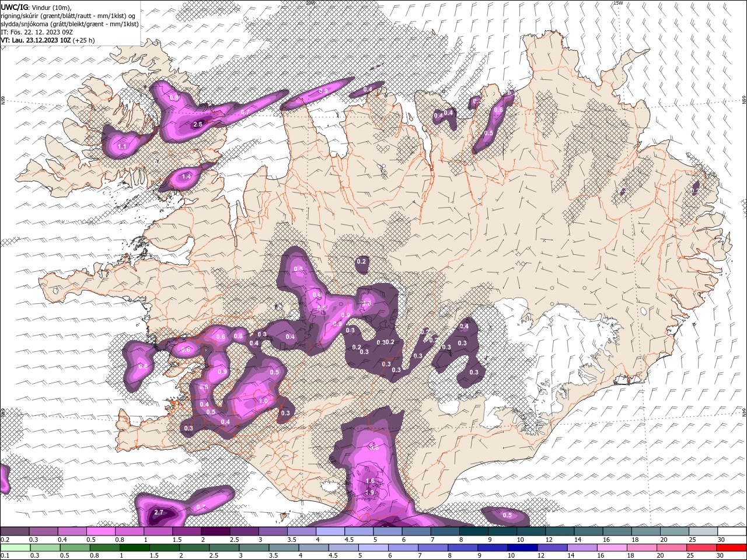Click the 'IT: Fös. 22. 12. 2023 09Z' line
The height and width of the screenshot is (560, 747).
tap(37, 32)
